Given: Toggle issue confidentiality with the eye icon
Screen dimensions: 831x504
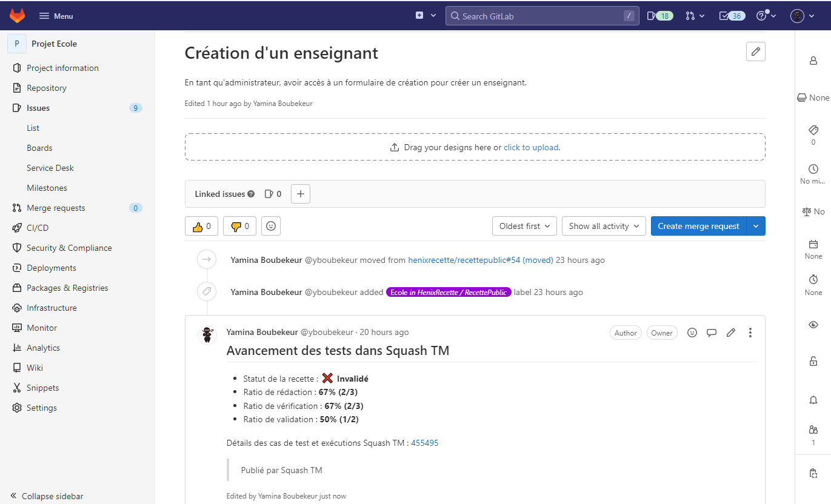Looking at the screenshot, I should (813, 324).
